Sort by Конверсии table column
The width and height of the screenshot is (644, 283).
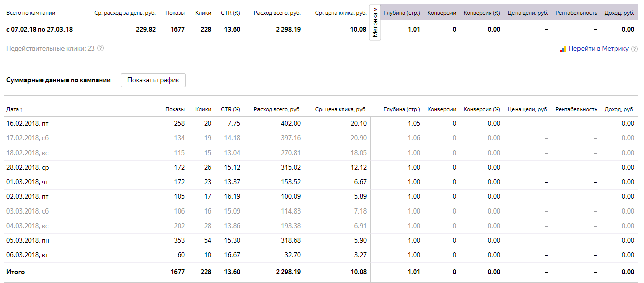point(441,109)
